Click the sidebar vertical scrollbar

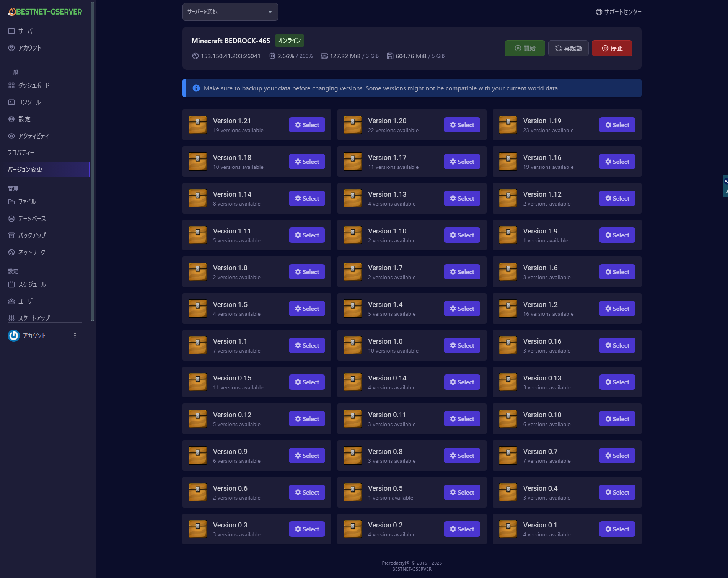[x=93, y=161]
